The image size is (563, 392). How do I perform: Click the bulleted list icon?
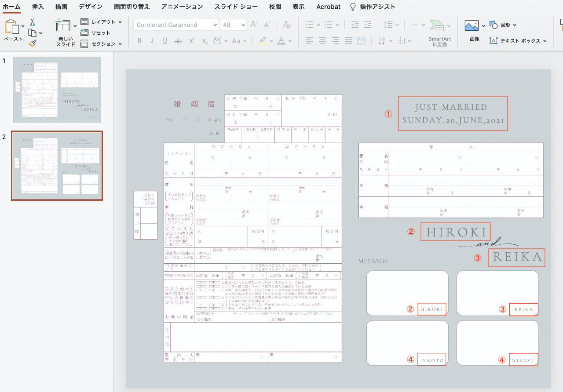click(310, 25)
